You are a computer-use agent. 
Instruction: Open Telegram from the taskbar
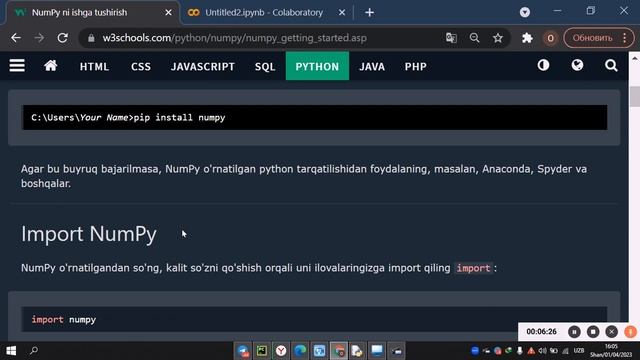[x=243, y=351]
